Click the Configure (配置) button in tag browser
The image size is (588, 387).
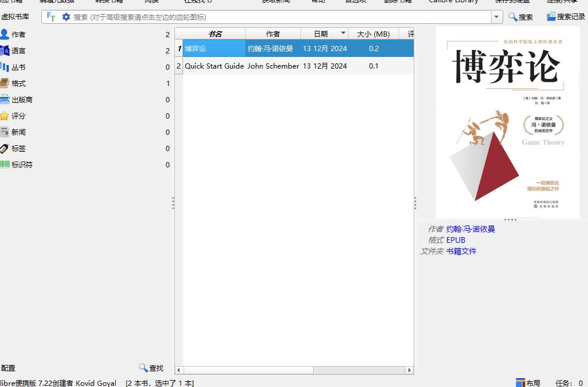coord(8,368)
